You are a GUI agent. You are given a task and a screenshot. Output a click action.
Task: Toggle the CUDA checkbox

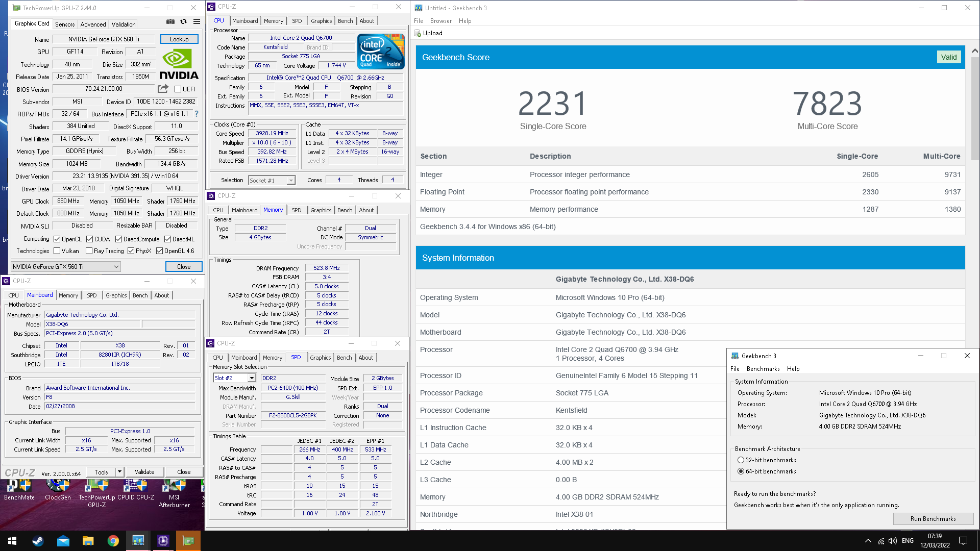point(89,239)
